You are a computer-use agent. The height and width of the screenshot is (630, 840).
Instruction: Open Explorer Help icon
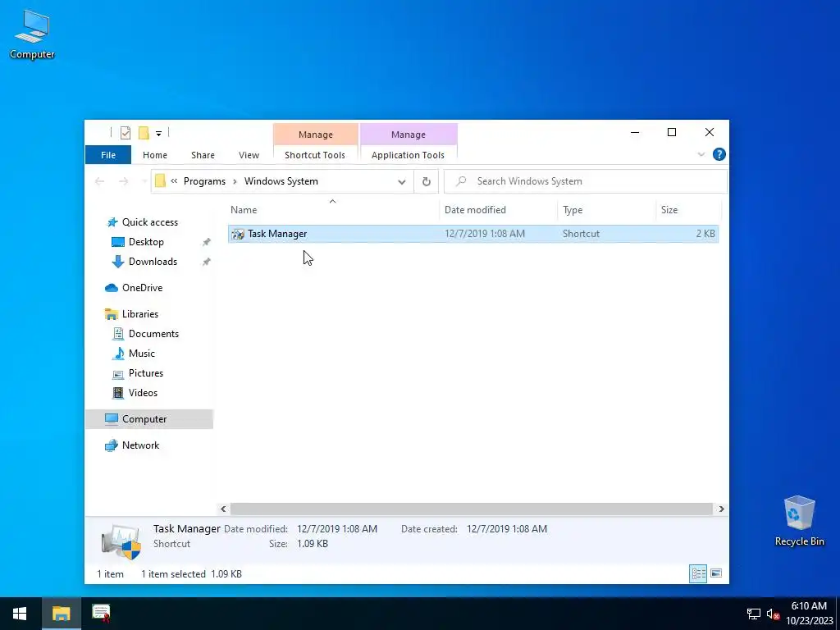tap(719, 154)
